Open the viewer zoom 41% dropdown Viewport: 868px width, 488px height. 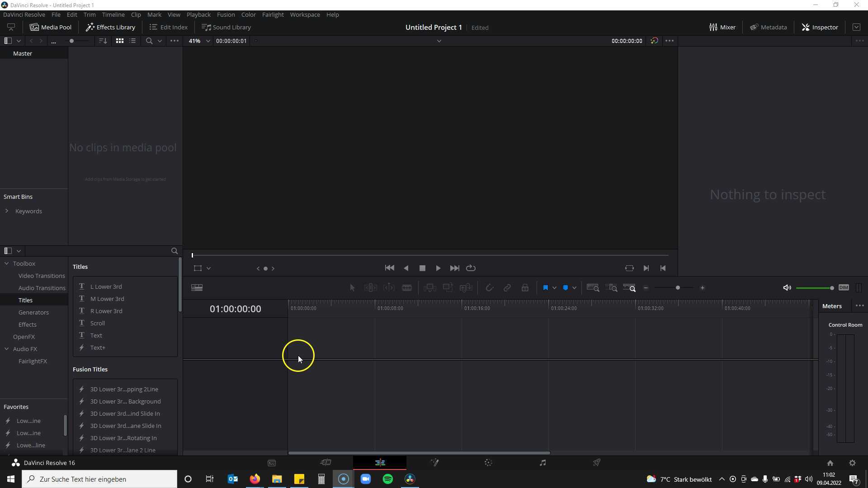coord(199,41)
